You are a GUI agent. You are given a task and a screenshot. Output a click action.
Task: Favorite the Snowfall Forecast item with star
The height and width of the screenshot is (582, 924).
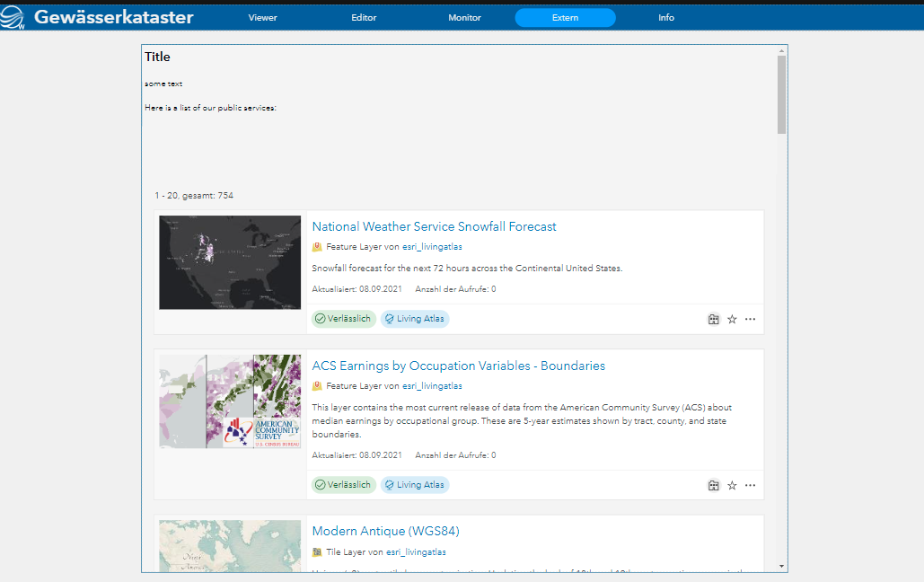pyautogui.click(x=732, y=319)
